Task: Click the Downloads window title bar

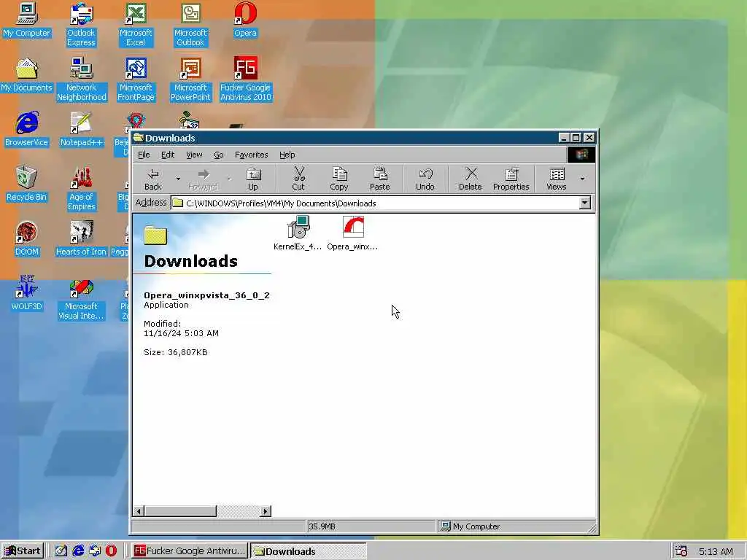Action: (x=344, y=138)
